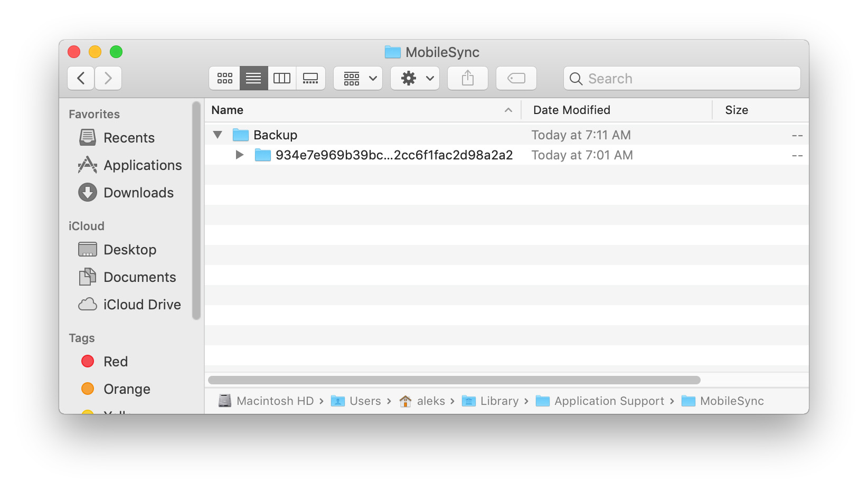
Task: Select the Backup folder icon
Action: 241,135
